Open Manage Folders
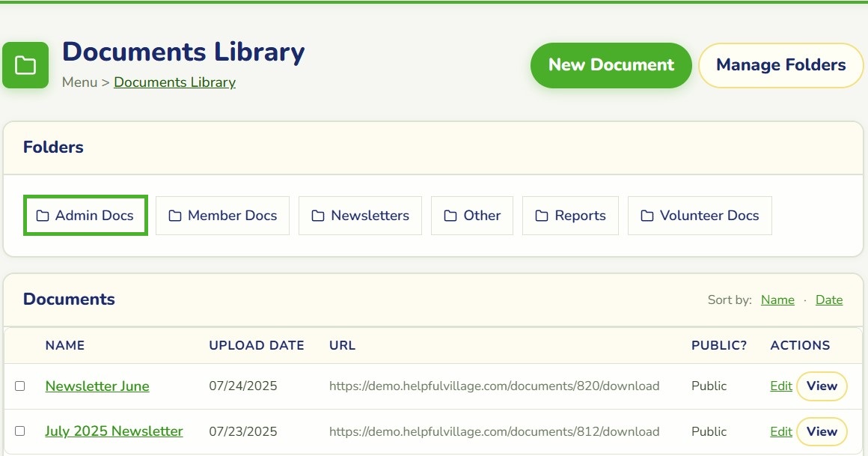Viewport: 868px width, 456px height. (781, 65)
